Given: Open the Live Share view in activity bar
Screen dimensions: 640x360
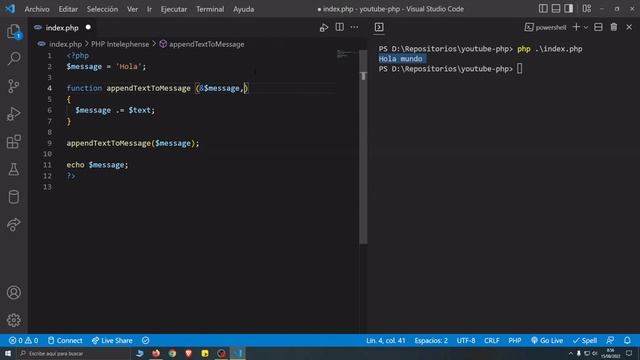Looking at the screenshot, I should (13, 224).
